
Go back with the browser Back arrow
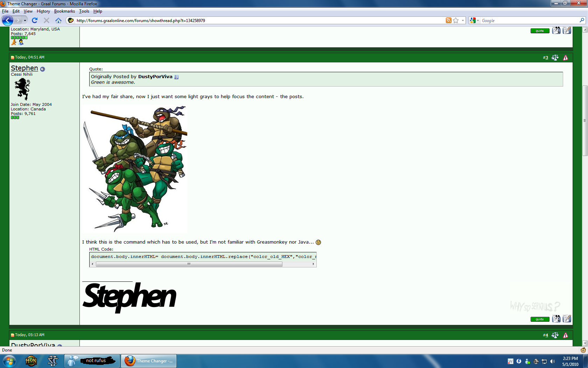click(7, 20)
